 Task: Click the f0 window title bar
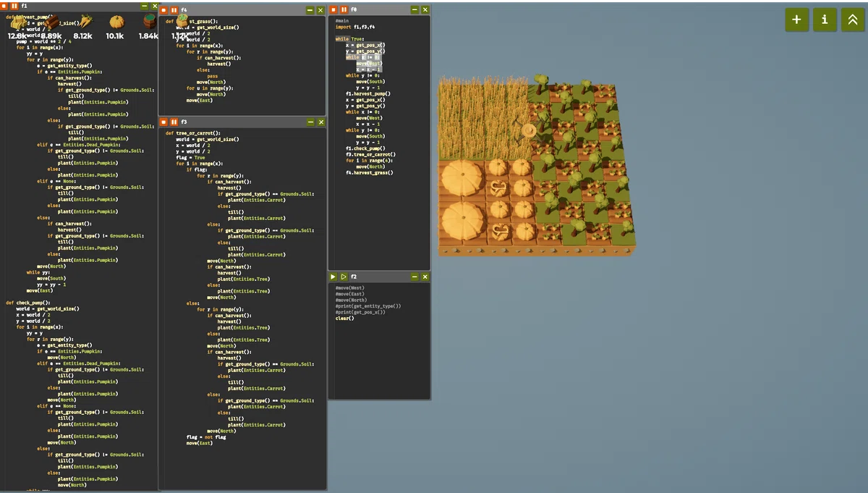click(380, 9)
